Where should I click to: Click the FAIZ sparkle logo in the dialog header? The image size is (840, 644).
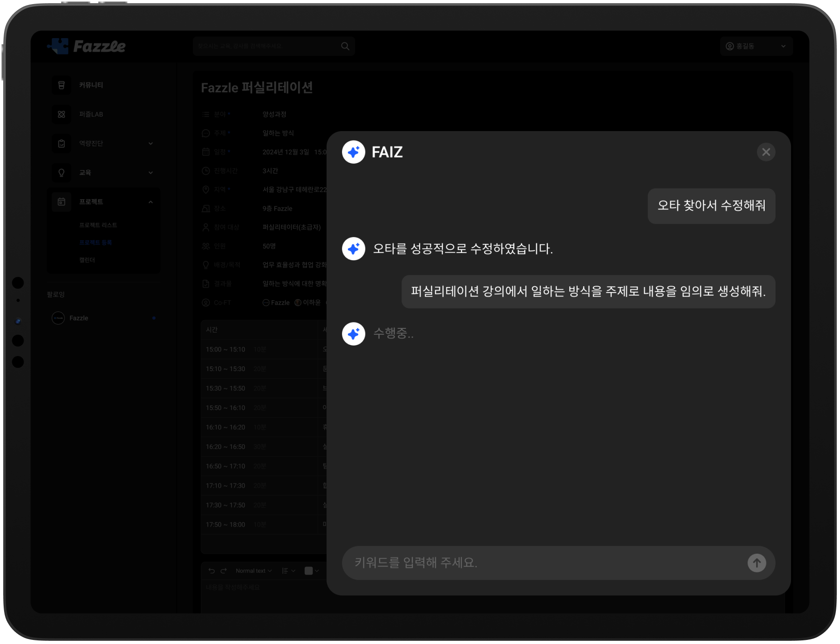(x=353, y=152)
